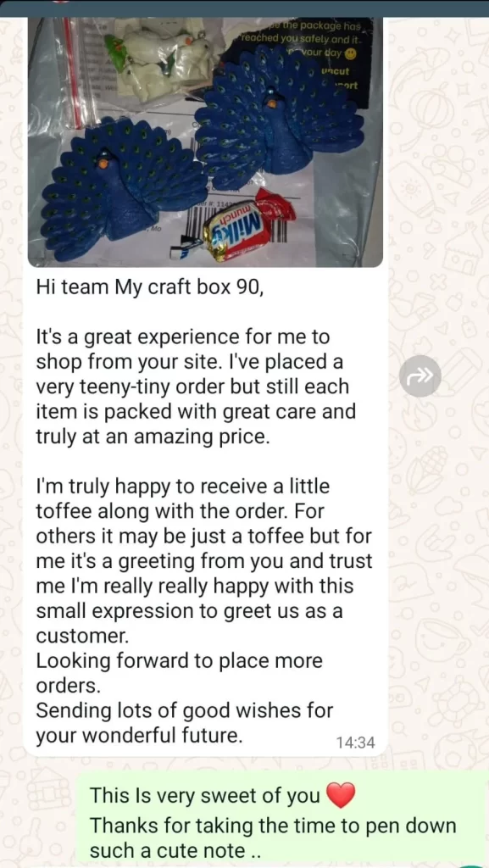Viewport: 489px width, 868px height.
Task: Click the "Looking forward to place more orders" text
Action: pyautogui.click(x=179, y=673)
